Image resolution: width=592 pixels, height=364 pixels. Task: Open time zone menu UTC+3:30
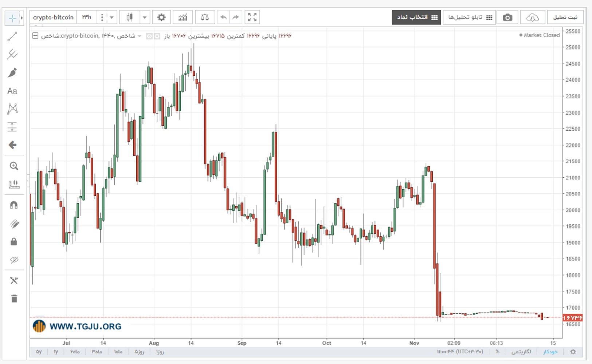(x=460, y=352)
